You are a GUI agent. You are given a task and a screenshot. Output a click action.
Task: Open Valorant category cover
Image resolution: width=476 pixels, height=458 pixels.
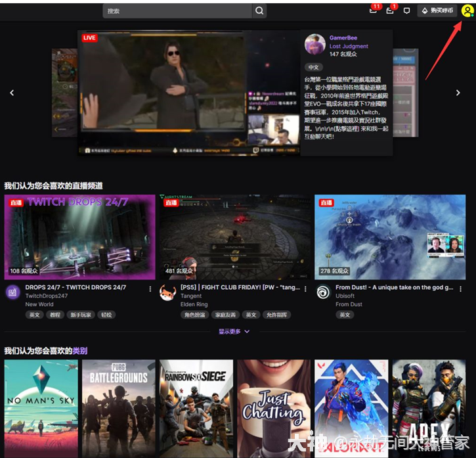coord(351,409)
